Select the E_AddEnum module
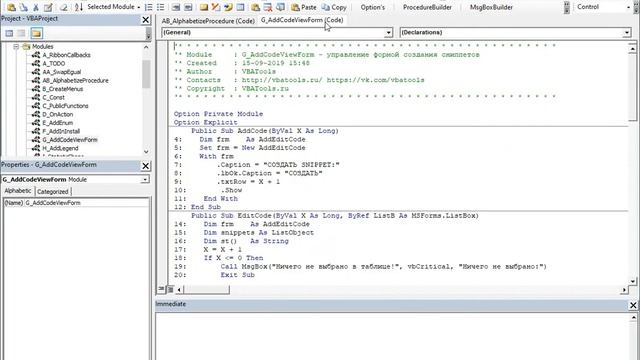Image resolution: width=640 pixels, height=360 pixels. [58, 122]
